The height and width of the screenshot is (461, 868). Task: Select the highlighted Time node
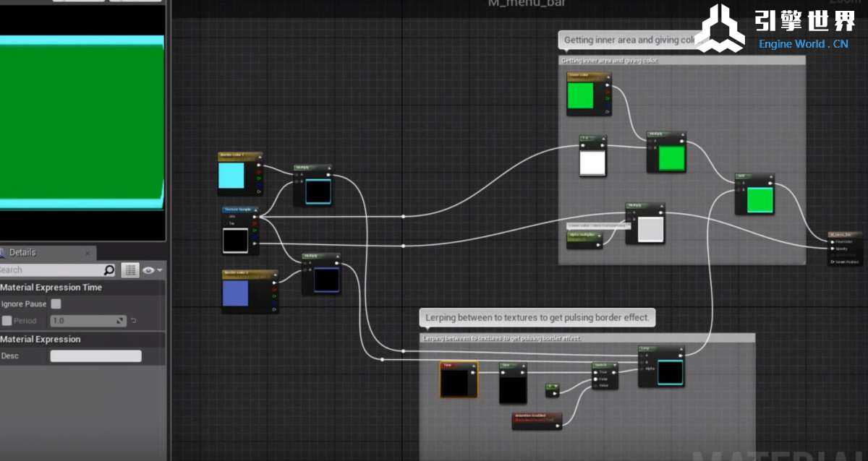458,379
